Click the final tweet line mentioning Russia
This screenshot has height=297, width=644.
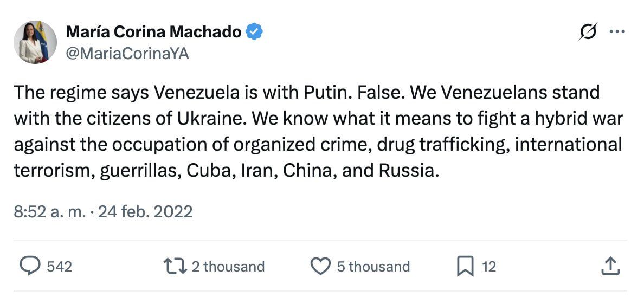[224, 171]
